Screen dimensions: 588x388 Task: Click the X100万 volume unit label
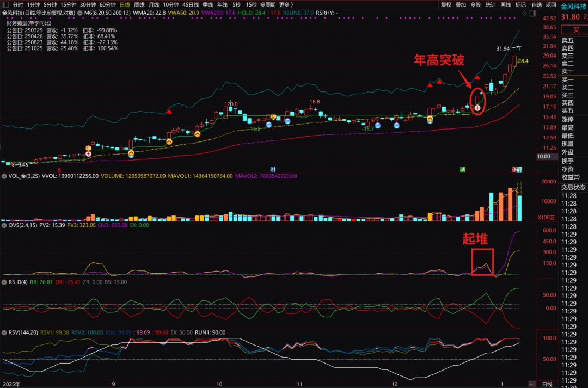[547, 218]
